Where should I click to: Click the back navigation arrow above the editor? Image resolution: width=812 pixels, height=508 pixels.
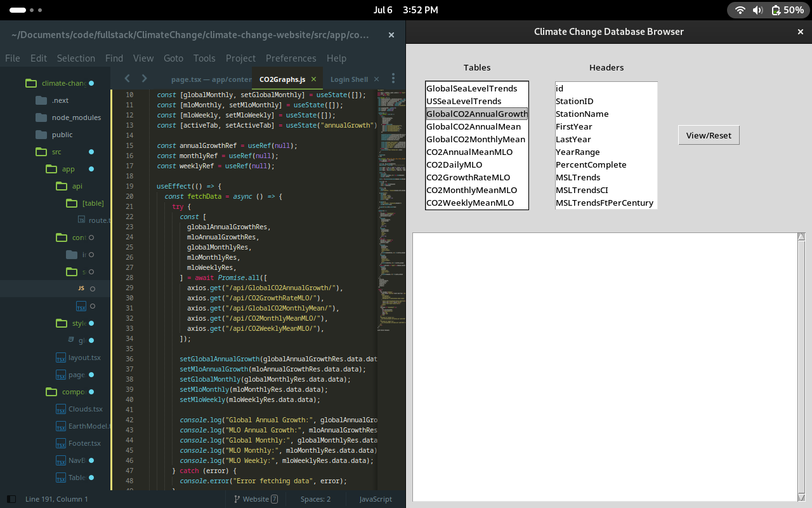(x=127, y=79)
